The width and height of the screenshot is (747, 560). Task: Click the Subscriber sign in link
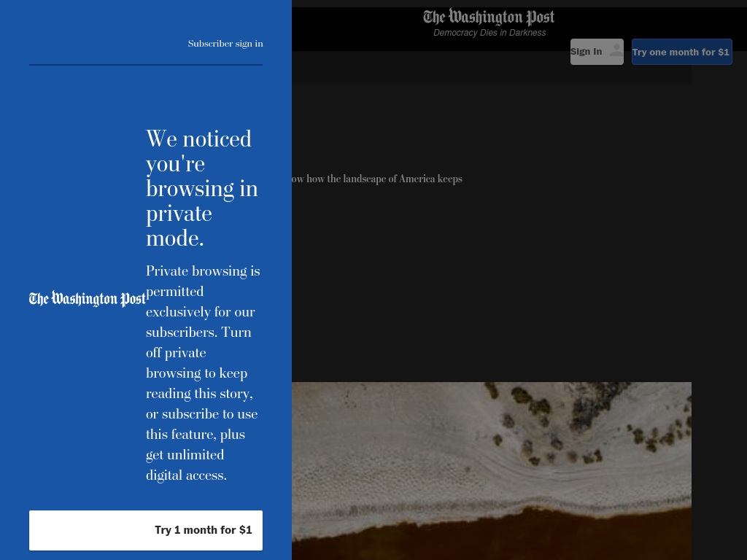(225, 44)
